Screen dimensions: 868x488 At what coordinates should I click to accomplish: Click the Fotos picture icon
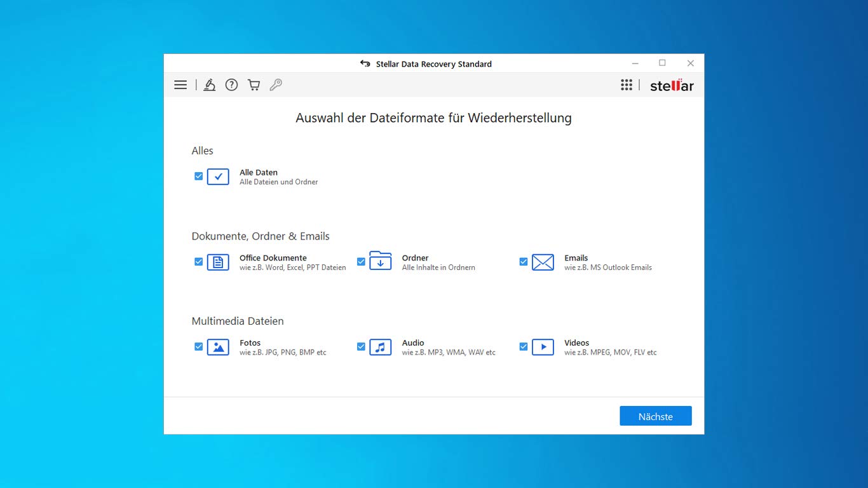click(218, 347)
